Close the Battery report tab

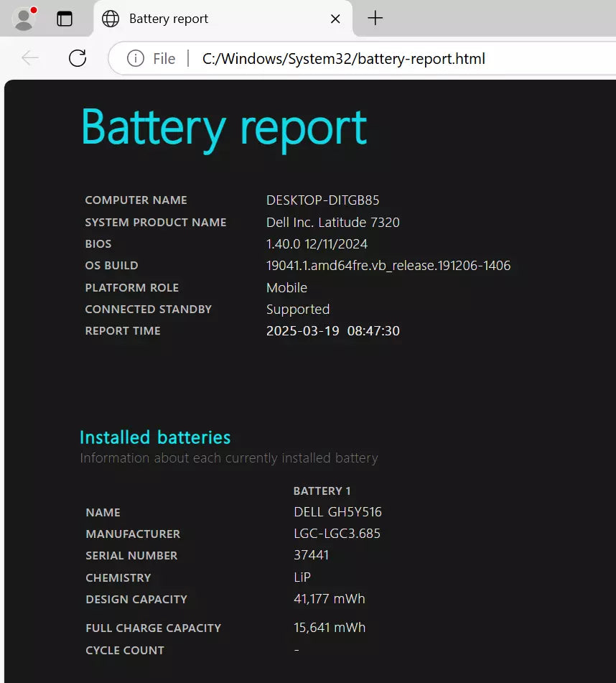click(335, 19)
